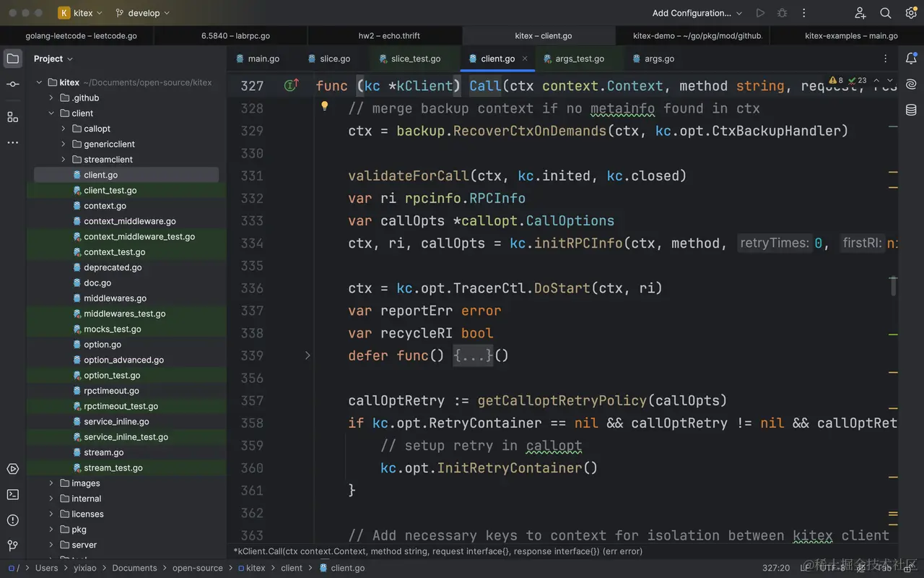Open the Problems tool window icon

tap(13, 520)
